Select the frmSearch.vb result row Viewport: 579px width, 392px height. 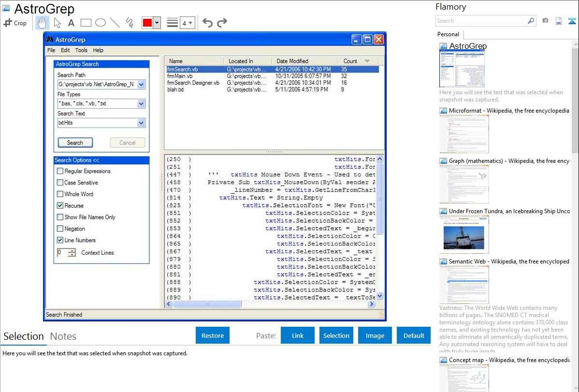[x=273, y=70]
